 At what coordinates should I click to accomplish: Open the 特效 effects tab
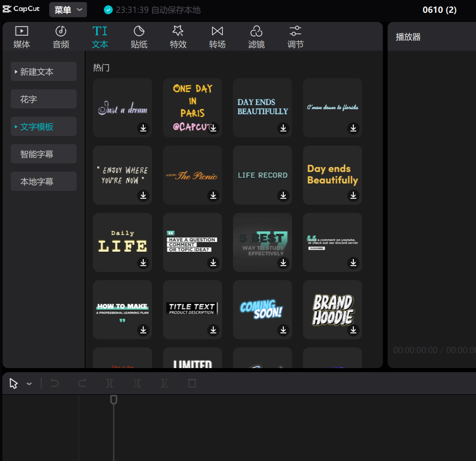[x=178, y=37]
